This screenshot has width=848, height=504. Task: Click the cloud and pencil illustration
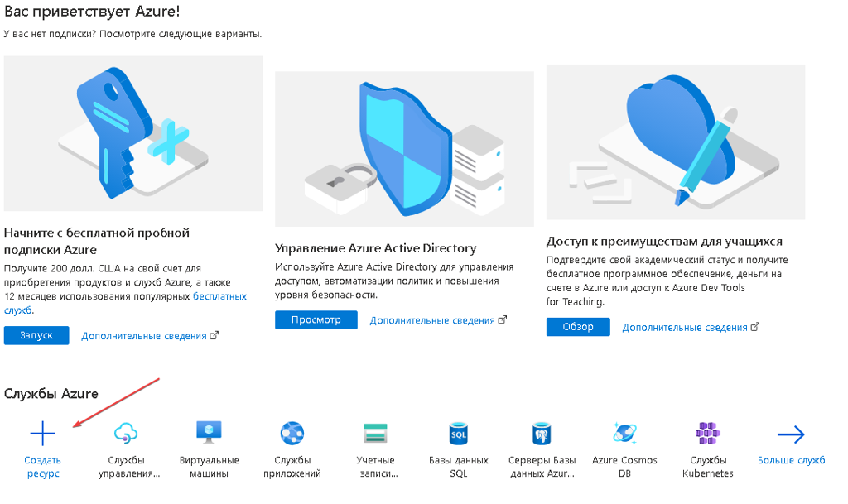pos(676,142)
